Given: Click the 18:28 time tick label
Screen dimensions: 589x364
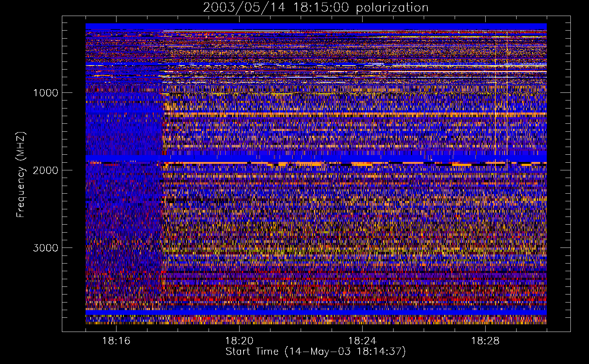Looking at the screenshot, I should (x=485, y=341).
